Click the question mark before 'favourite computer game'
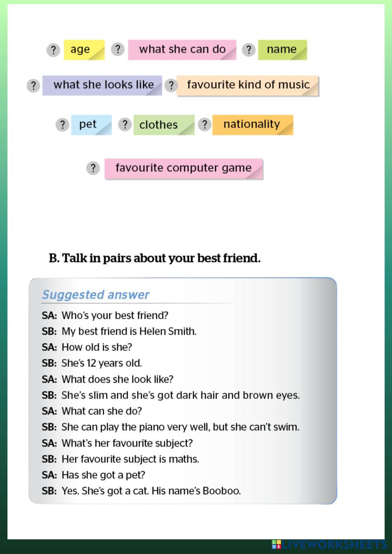392x554 pixels. 93,168
